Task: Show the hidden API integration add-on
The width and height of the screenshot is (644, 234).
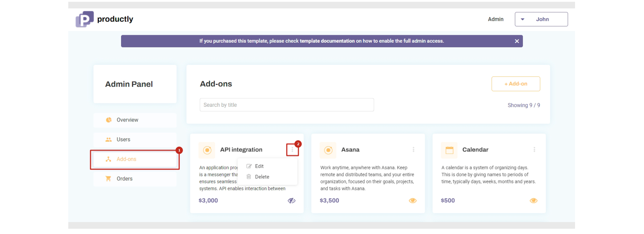Action: [291, 201]
